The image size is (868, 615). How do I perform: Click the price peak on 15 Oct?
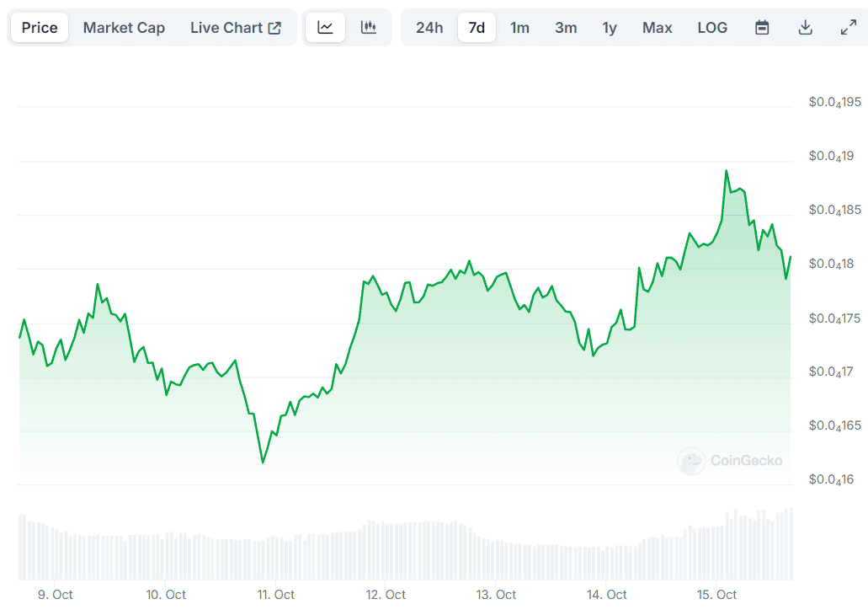(727, 171)
